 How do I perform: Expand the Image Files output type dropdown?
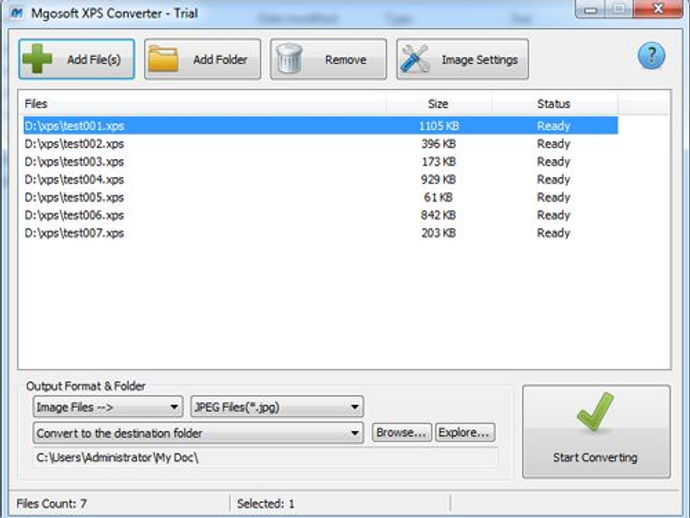point(108,407)
